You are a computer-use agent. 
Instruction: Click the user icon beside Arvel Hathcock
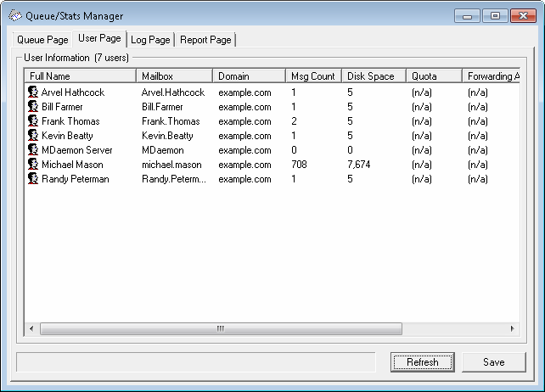click(32, 92)
